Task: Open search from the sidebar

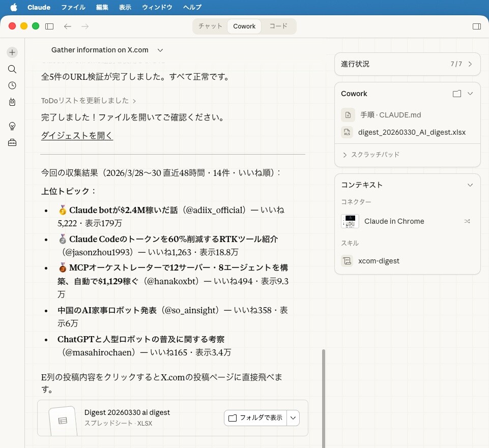Action: coord(12,69)
